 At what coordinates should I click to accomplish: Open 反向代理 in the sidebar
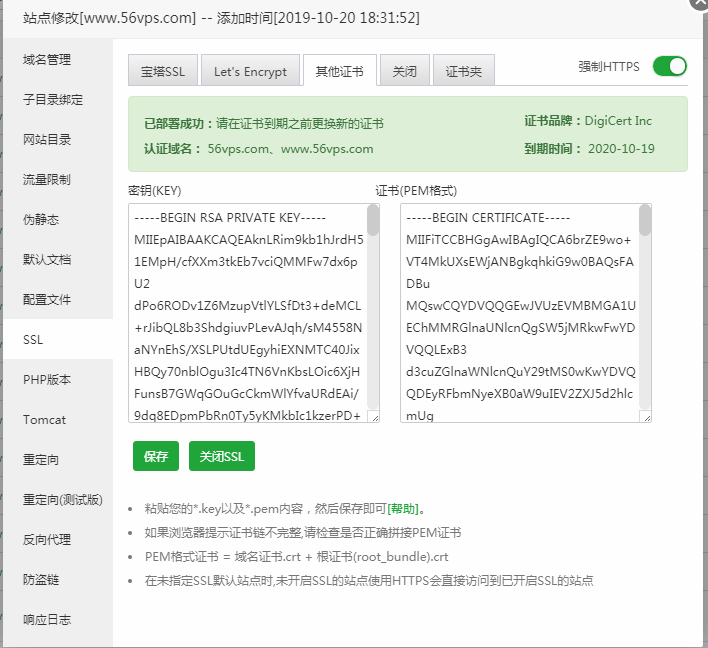(x=47, y=540)
